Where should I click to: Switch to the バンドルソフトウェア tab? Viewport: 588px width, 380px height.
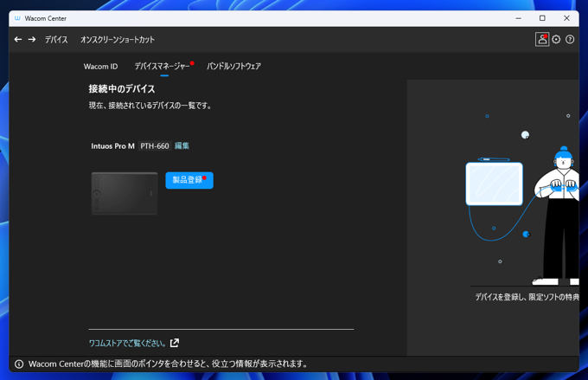tap(233, 67)
